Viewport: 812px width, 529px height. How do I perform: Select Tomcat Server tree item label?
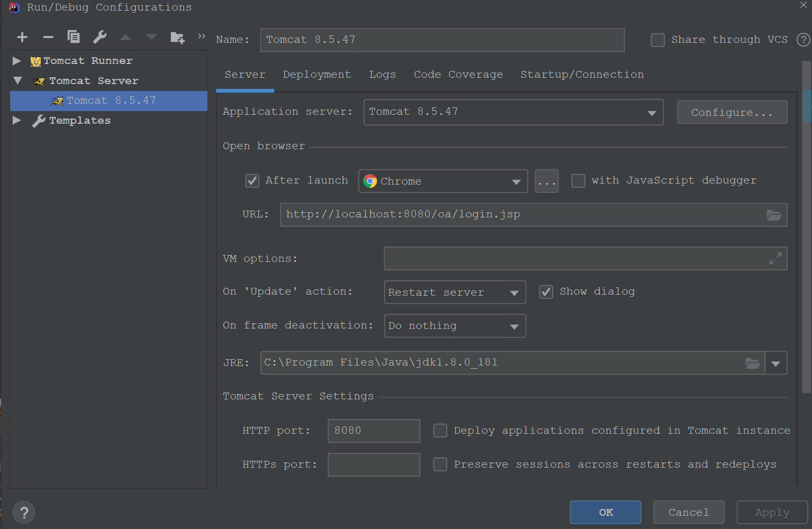[94, 81]
